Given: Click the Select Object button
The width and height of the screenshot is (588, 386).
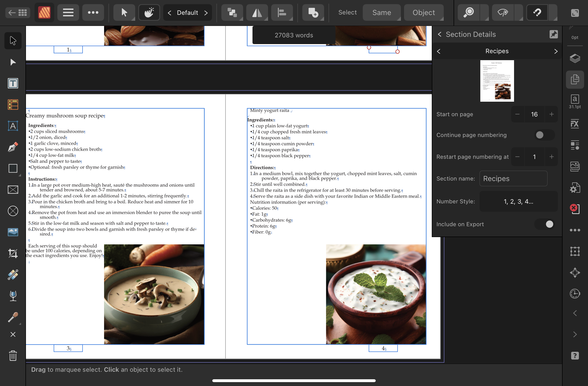Looking at the screenshot, I should pos(423,12).
